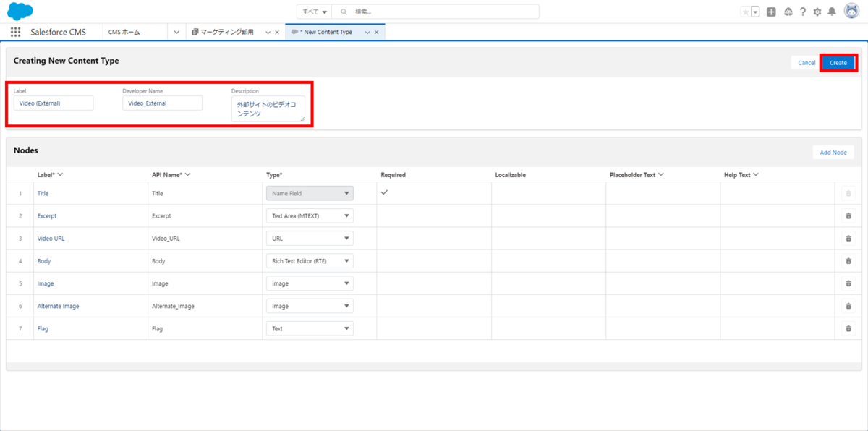Click the Label input field
This screenshot has height=431, width=868.
(x=54, y=103)
